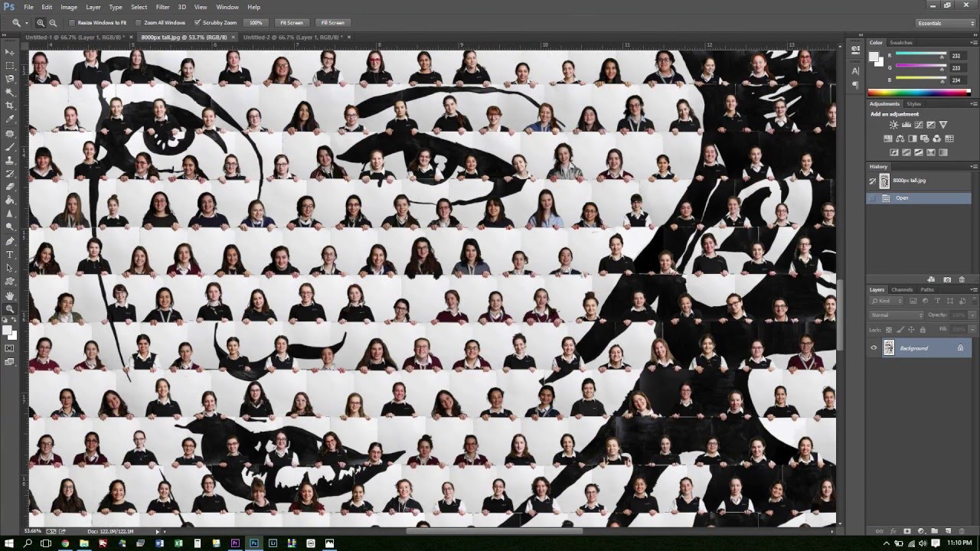Click the Zoom In mode icon
The width and height of the screenshot is (980, 551).
point(41,23)
